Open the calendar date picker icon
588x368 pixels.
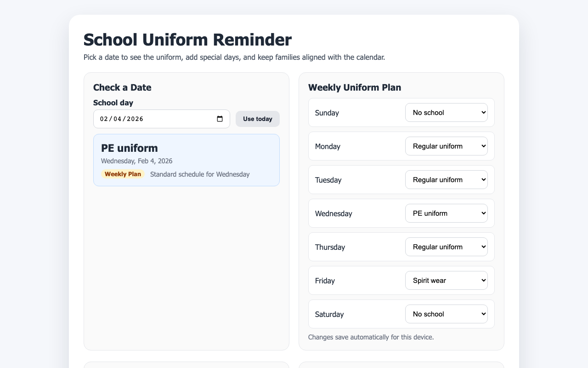220,119
